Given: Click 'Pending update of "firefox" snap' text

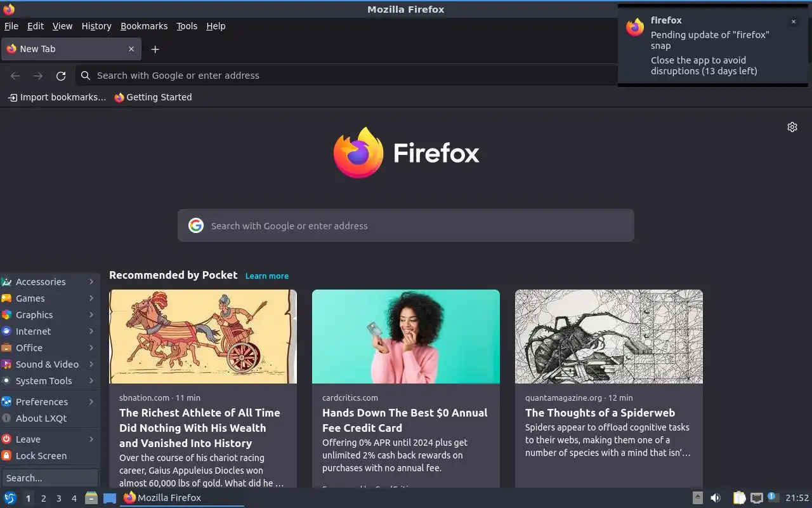Looking at the screenshot, I should [710, 40].
